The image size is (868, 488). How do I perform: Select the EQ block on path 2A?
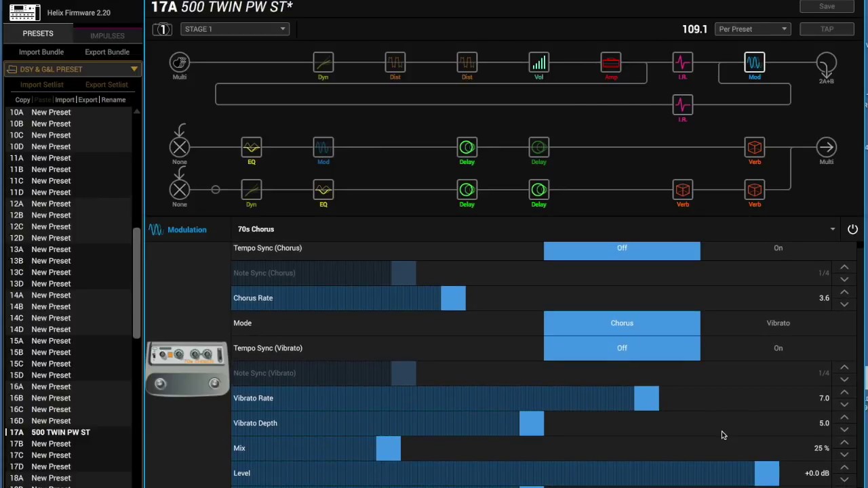tap(252, 148)
